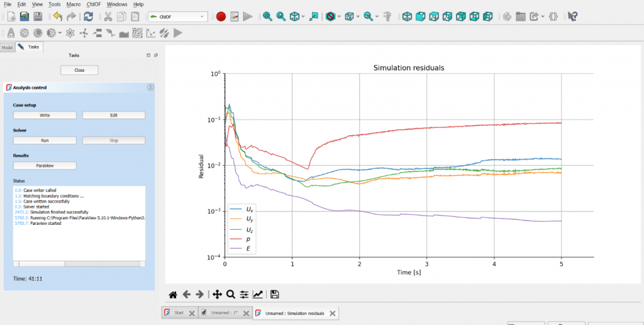Screen dimensions: 644x325
Task: Open results with ParaView button
Action: 45,166
